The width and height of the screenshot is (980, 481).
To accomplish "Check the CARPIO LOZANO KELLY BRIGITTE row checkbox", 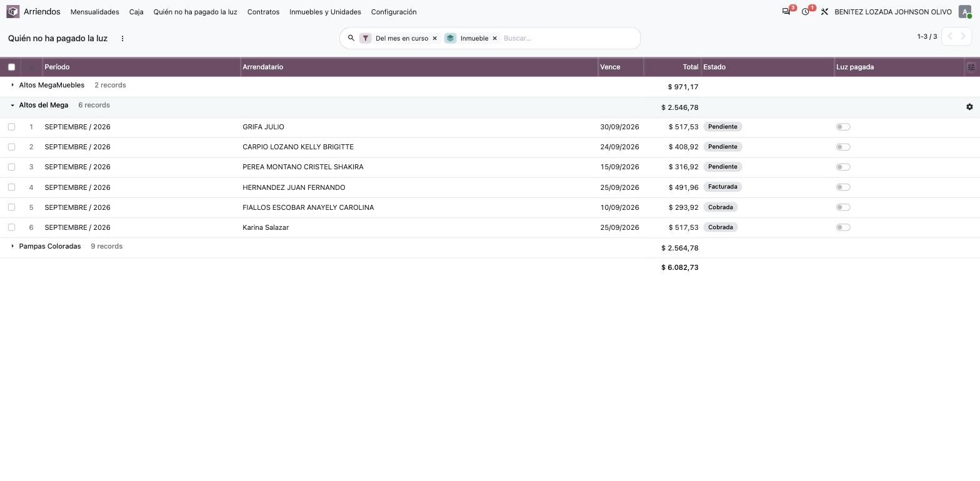I will pos(11,147).
